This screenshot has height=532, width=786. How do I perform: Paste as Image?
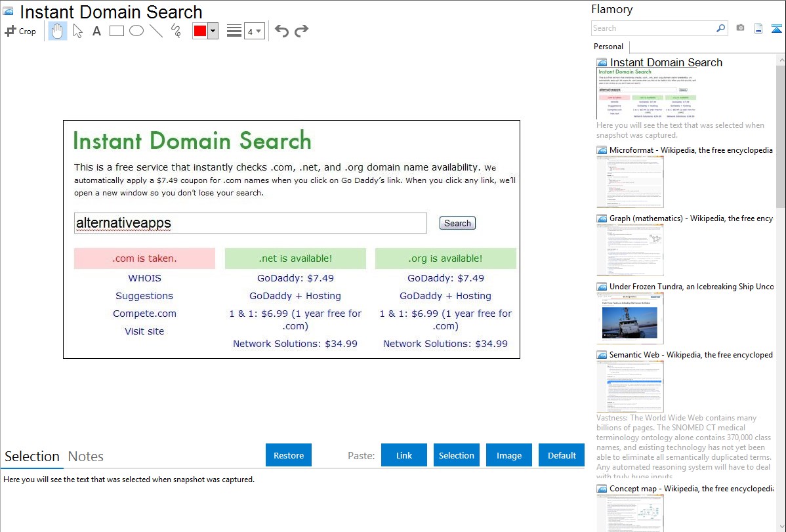pos(509,455)
